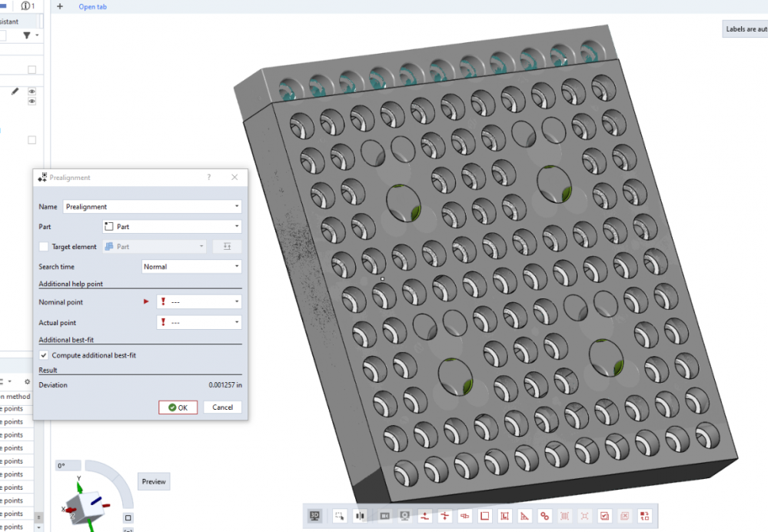Enable the Target element checkbox

coord(44,247)
